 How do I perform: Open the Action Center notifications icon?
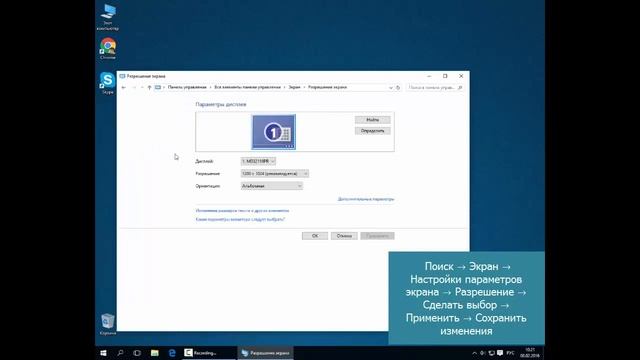tap(500, 353)
